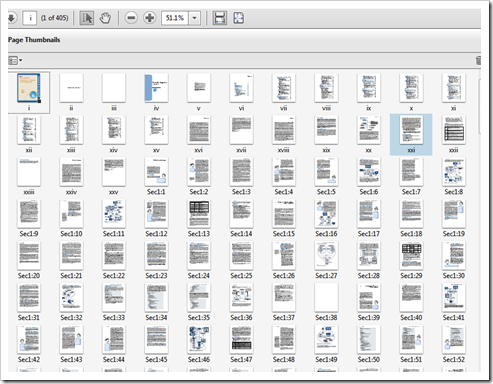Zoom out with the minus button
The width and height of the screenshot is (493, 384).
tap(131, 18)
